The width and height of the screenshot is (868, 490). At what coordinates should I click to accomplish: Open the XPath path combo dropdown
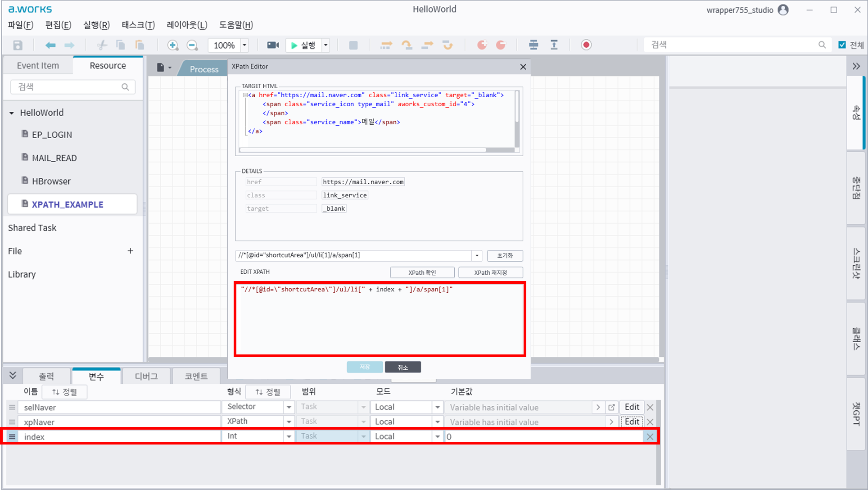point(477,255)
